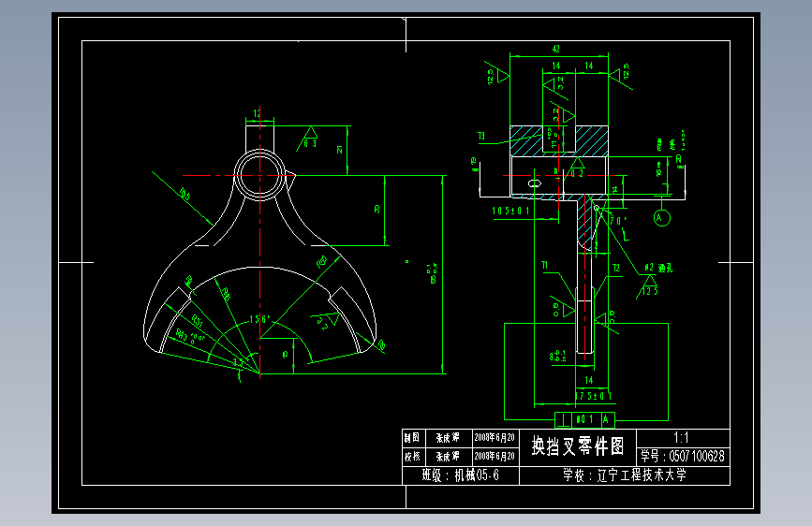Click the 12.5 roughness symbol under Ø2 通孔

coord(648,286)
